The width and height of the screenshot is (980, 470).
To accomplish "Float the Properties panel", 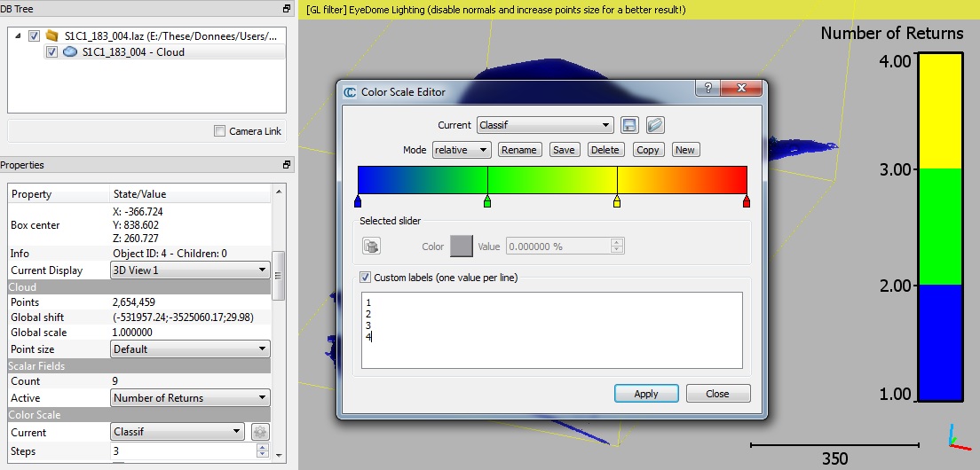I will (286, 165).
